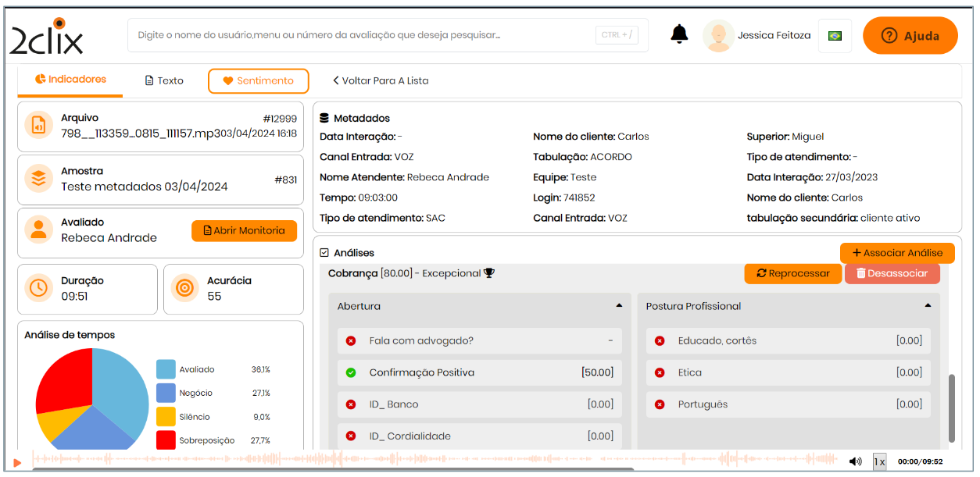Screen dimensions: 980x477
Task: Click the Amostra layers icon
Action: (x=38, y=179)
